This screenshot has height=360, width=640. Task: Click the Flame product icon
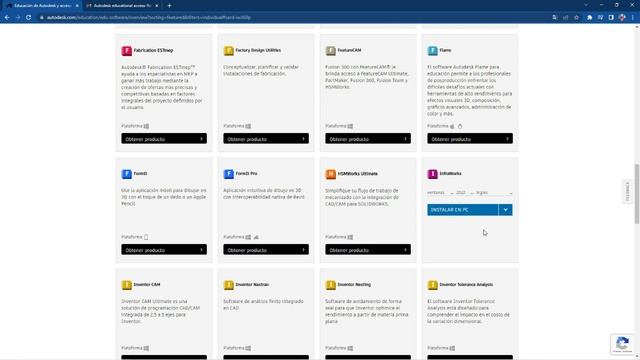(x=433, y=51)
